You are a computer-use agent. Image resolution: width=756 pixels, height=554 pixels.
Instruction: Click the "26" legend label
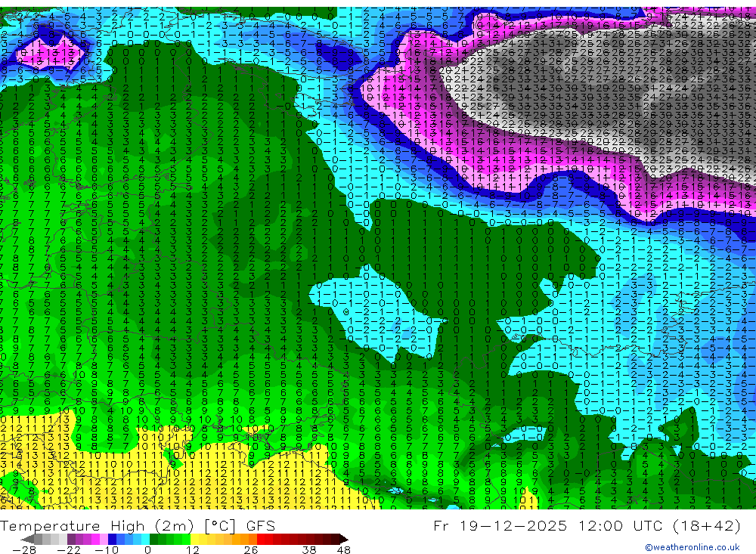[251, 549]
